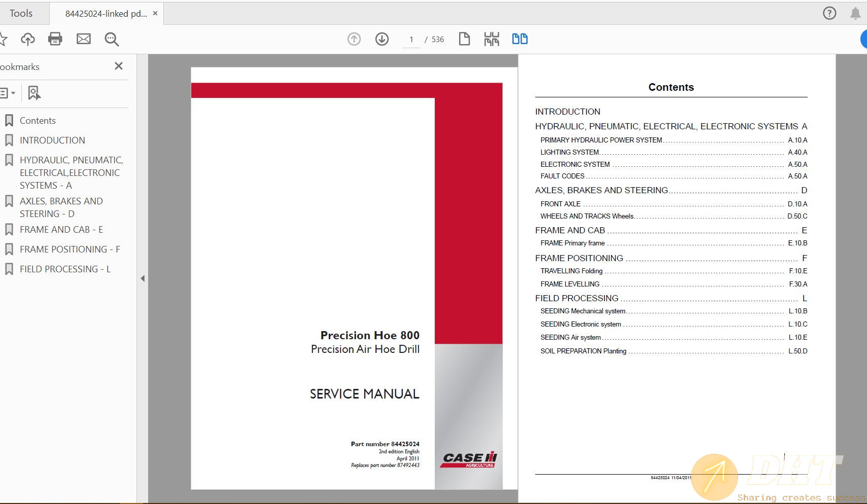Open the notifications bell
The height and width of the screenshot is (504, 867).
(855, 14)
